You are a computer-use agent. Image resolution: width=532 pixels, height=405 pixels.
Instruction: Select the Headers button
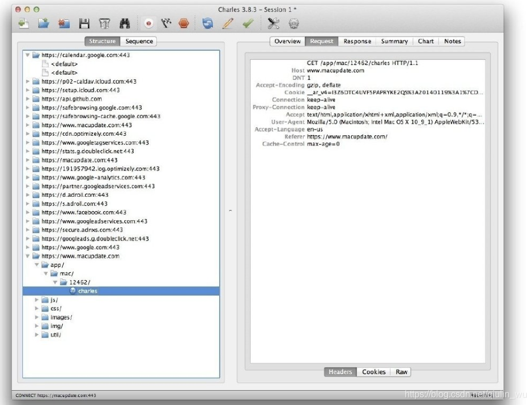[340, 372]
